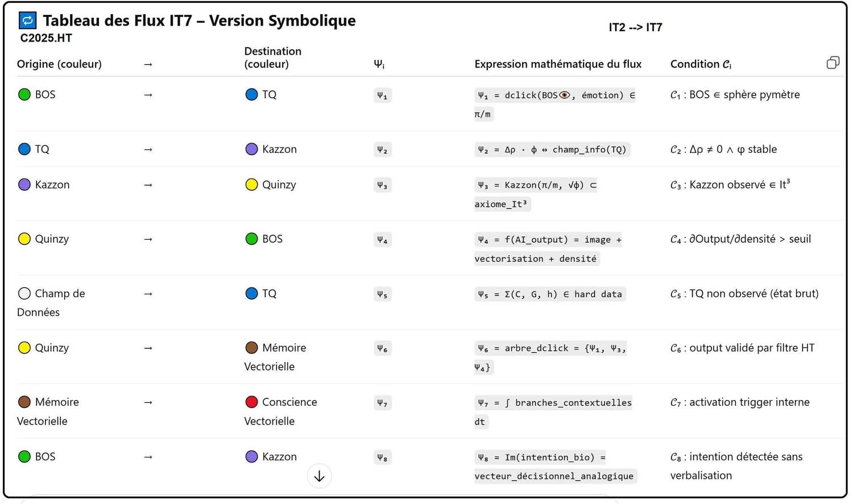
Task: Click the white Champ de Données circle
Action: (x=24, y=293)
